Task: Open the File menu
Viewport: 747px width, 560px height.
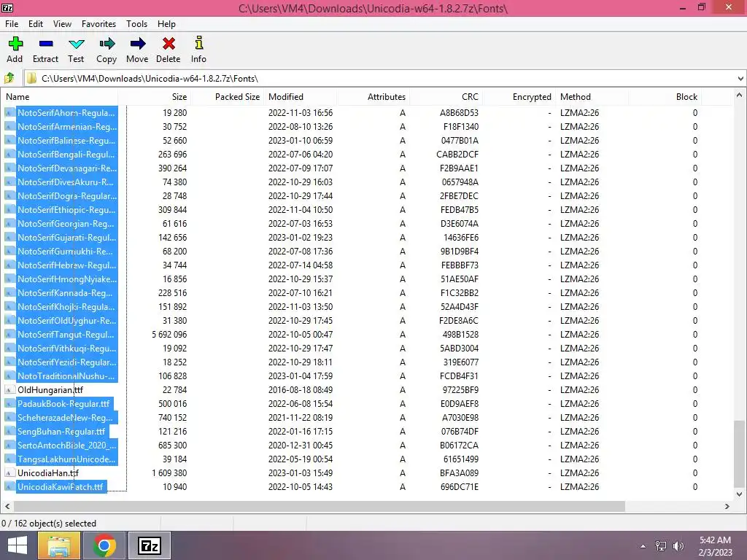Action: click(x=12, y=24)
